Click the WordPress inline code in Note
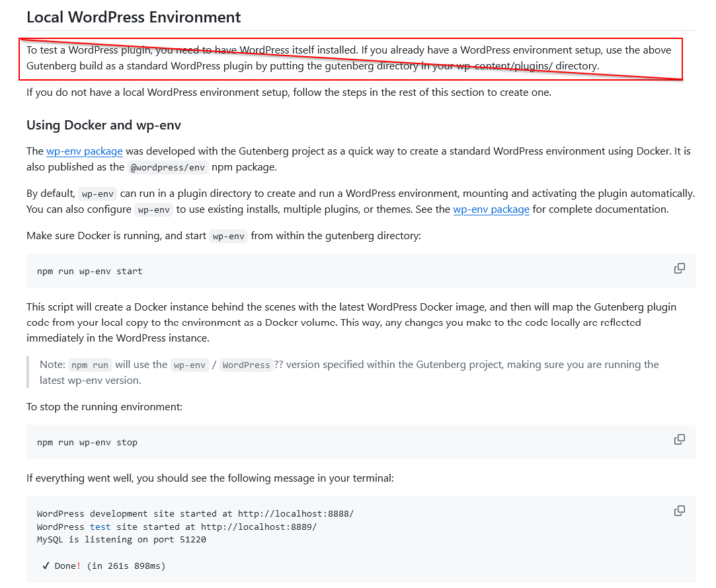Viewport: 716px width, 588px height. coord(246,365)
